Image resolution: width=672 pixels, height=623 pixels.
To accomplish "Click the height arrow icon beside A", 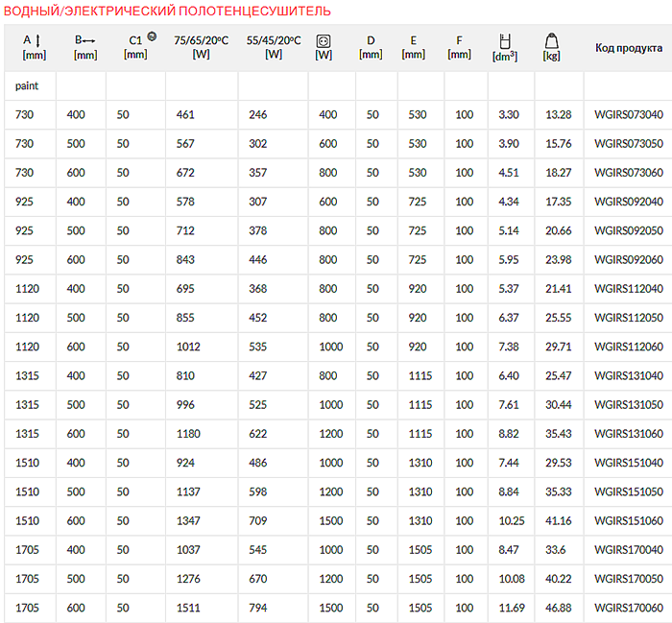I will [x=37, y=40].
